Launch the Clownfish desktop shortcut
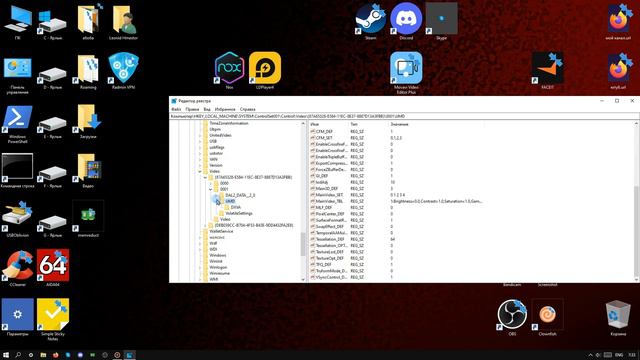The height and width of the screenshot is (360, 640). [x=547, y=315]
